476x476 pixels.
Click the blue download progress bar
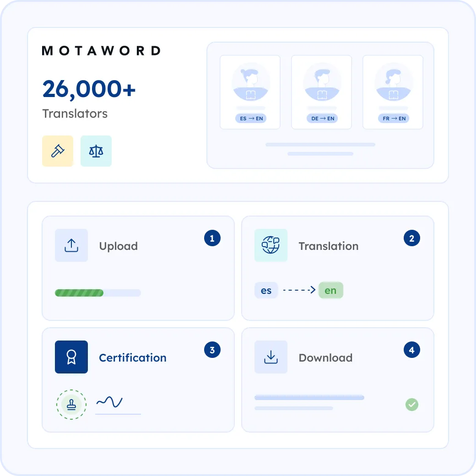(x=309, y=398)
